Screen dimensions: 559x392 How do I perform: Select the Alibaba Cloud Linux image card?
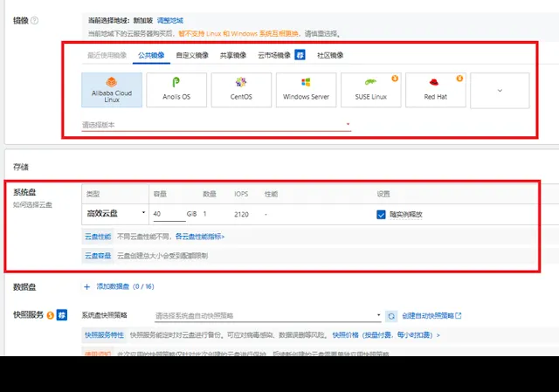coord(112,90)
